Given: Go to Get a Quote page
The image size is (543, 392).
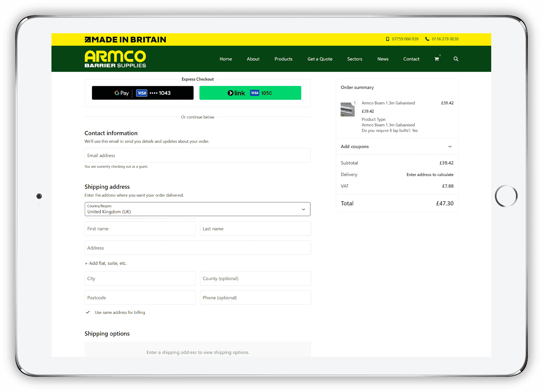Looking at the screenshot, I should coord(320,59).
